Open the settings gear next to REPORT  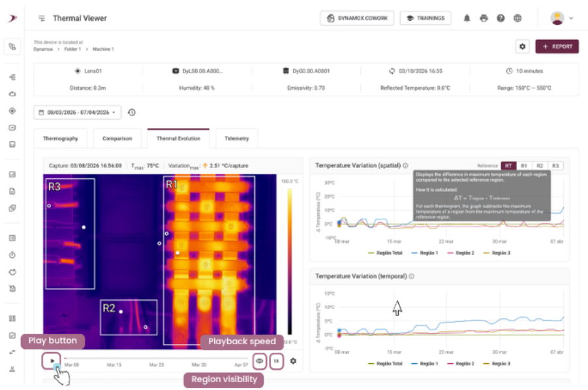tap(522, 46)
